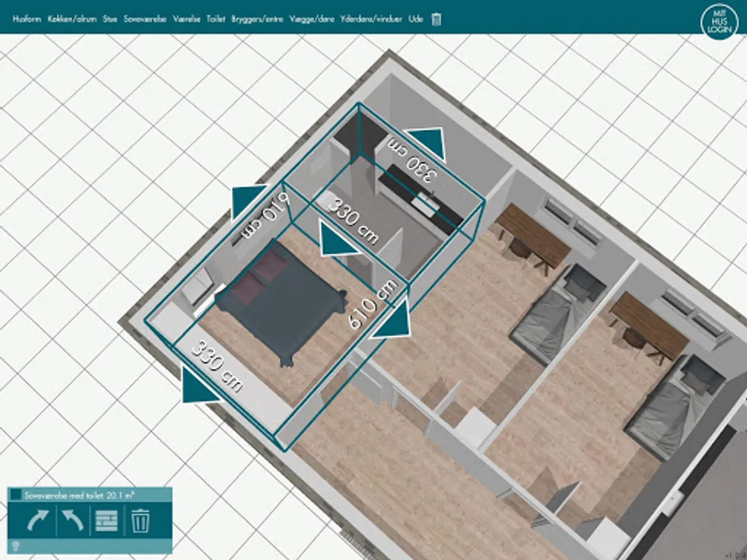Click the Soveværelse med toilet 20.1 m² label
Screen dimensions: 747x560
pos(80,495)
